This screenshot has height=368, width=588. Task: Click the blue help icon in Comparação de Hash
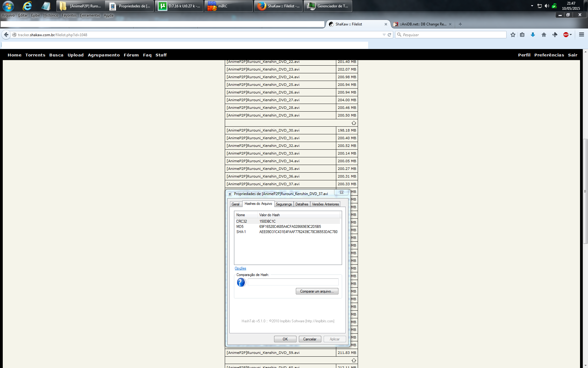[x=241, y=282]
